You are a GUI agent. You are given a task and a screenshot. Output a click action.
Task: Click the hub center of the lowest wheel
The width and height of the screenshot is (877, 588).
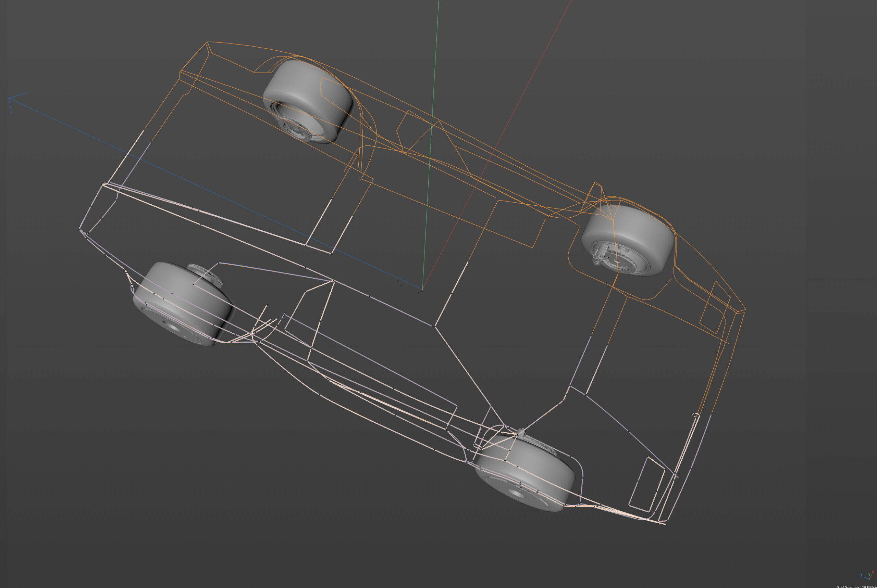516,494
